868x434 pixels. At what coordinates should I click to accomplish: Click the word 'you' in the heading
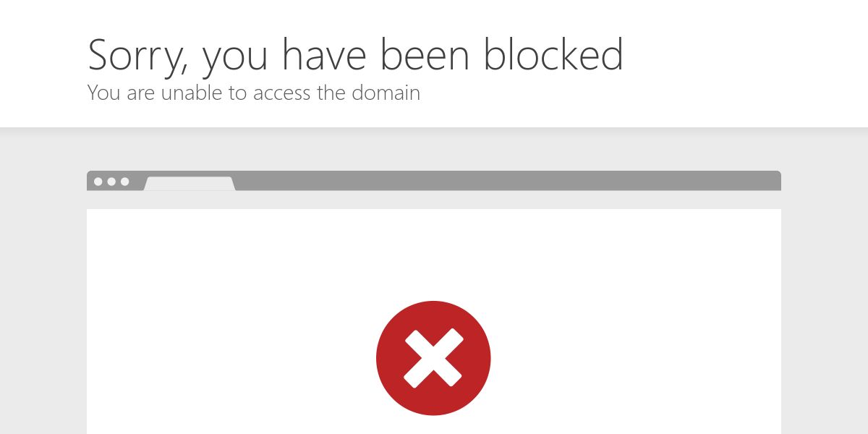[x=237, y=58]
